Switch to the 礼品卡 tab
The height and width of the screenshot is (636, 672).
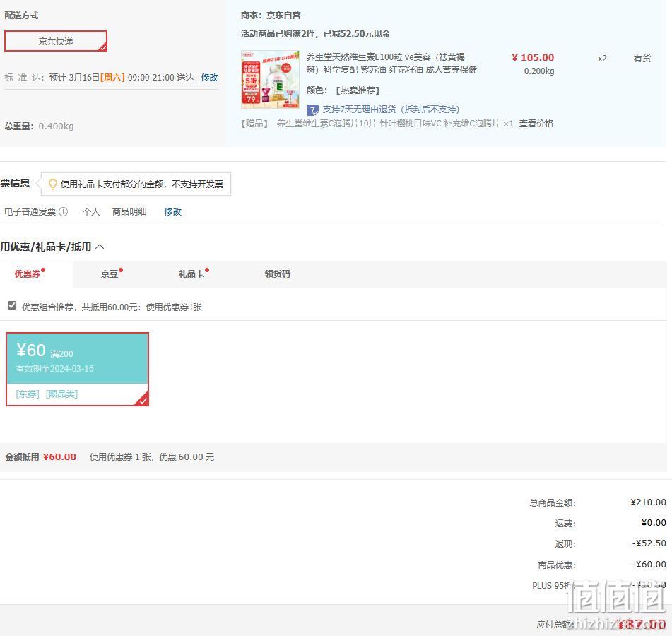click(191, 274)
